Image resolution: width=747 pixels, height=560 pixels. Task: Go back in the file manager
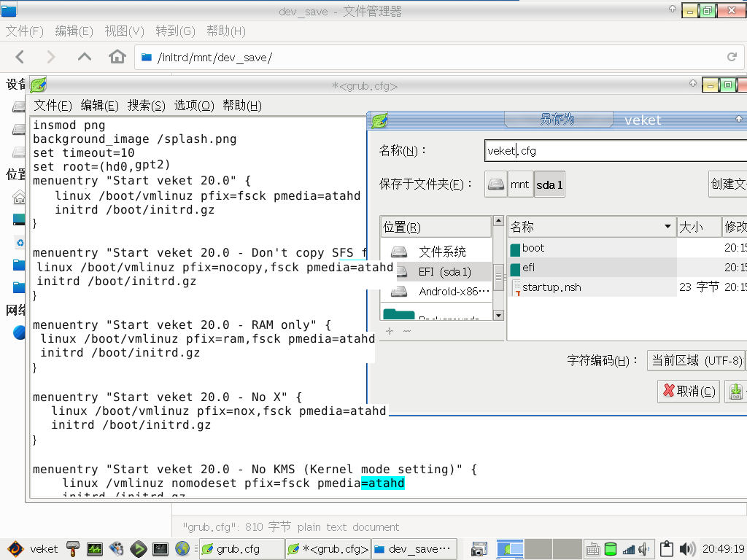tap(20, 57)
